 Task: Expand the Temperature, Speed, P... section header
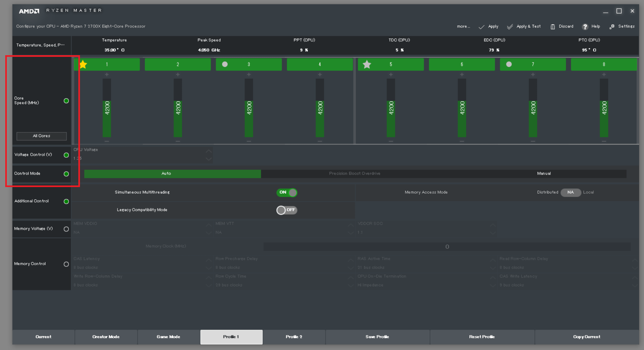tap(41, 45)
